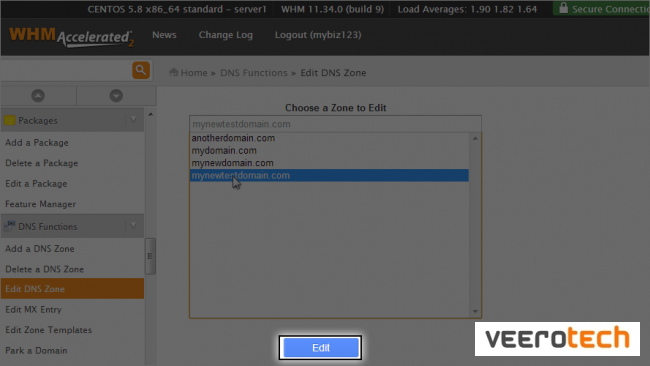Viewport: 650px width, 366px height.
Task: Click Logout (mybiz123)
Action: tap(318, 35)
